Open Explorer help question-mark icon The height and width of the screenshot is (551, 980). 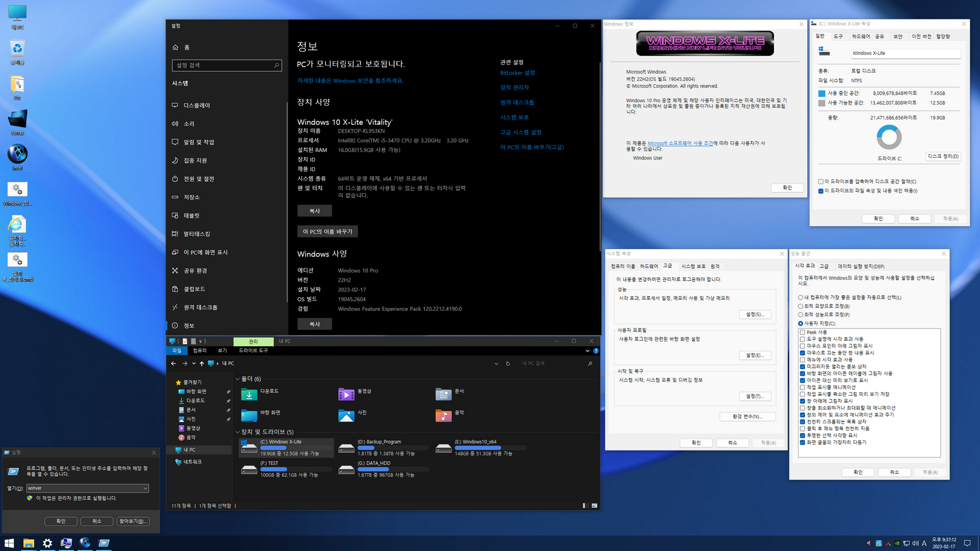tap(596, 351)
